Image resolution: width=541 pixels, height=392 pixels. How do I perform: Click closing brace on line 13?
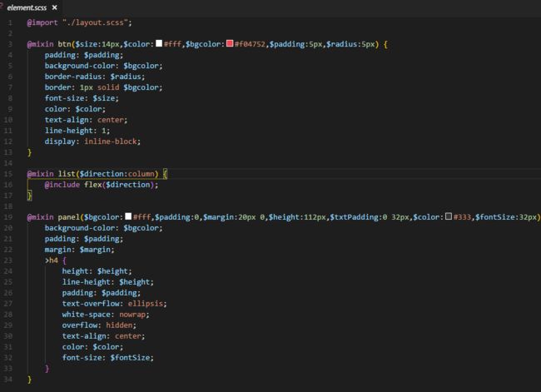pos(29,152)
